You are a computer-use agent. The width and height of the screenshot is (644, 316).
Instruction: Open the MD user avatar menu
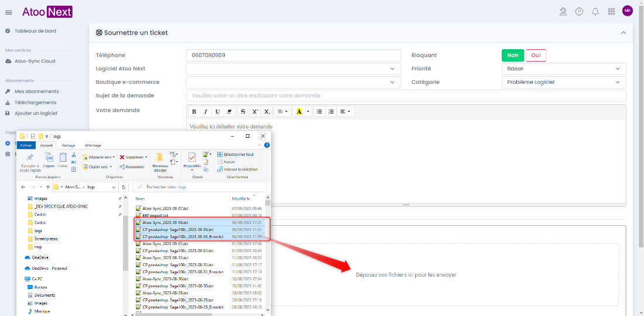pos(627,11)
